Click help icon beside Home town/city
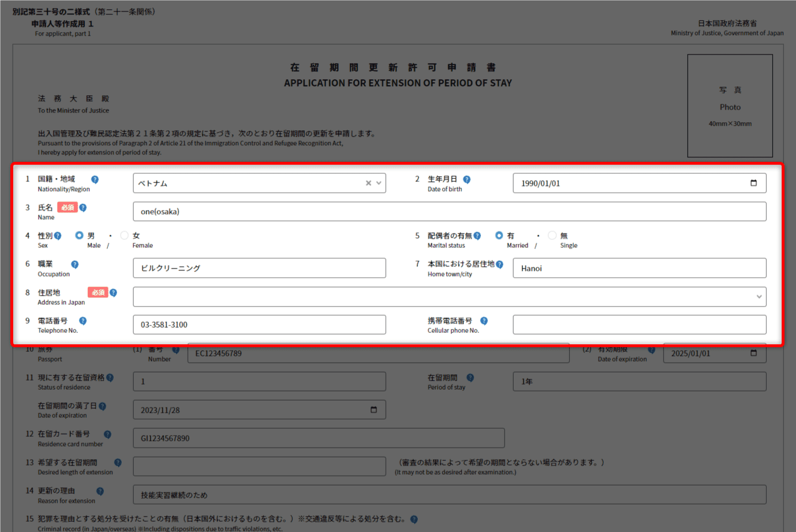The height and width of the screenshot is (532, 796). [499, 265]
